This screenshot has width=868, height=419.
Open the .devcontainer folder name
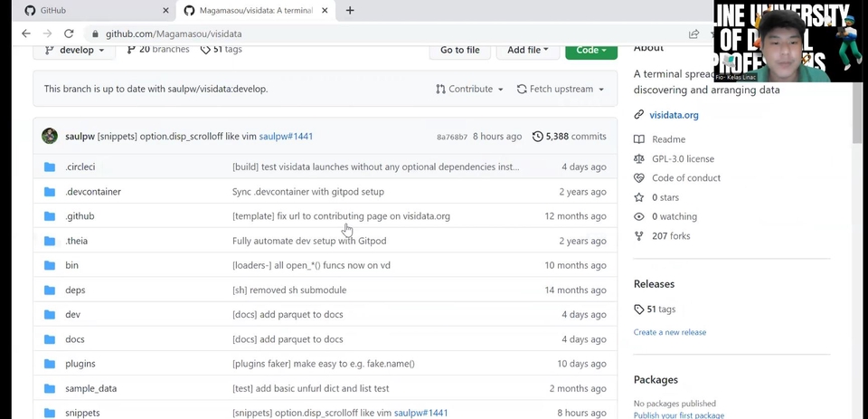(x=93, y=192)
